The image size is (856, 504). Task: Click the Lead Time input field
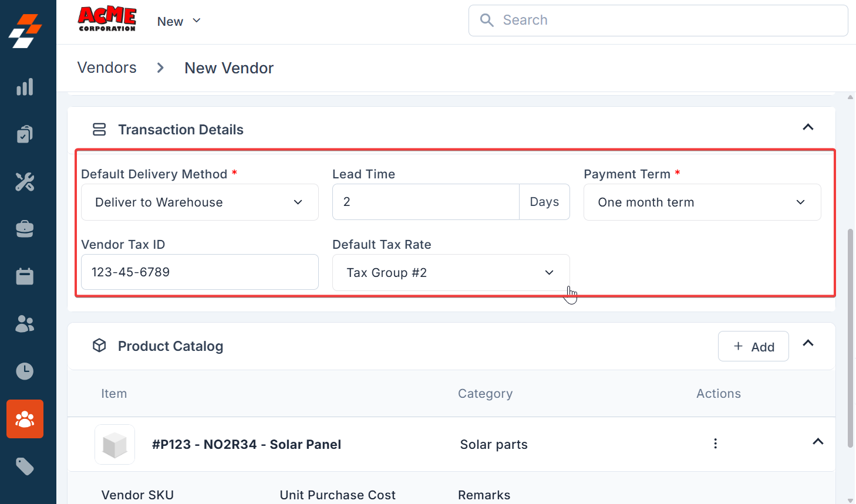pos(426,202)
